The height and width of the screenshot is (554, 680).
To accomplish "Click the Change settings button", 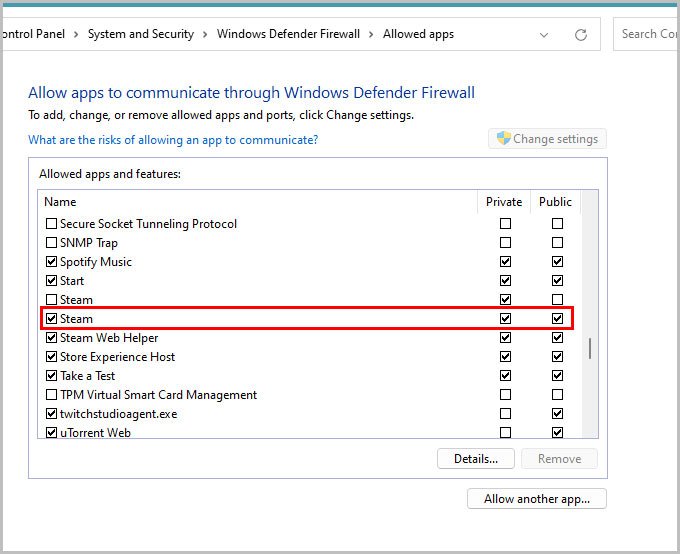I will coord(547,139).
